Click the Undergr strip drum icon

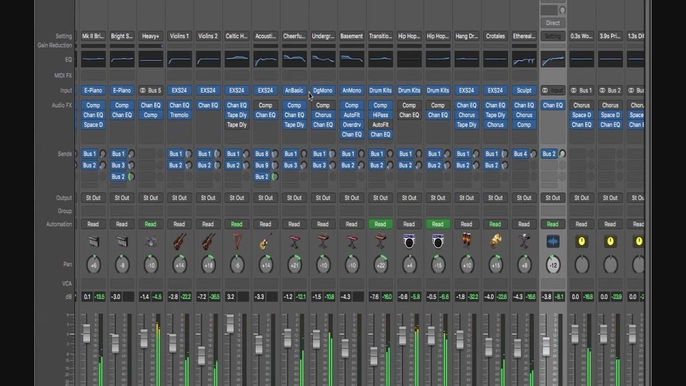(x=323, y=242)
